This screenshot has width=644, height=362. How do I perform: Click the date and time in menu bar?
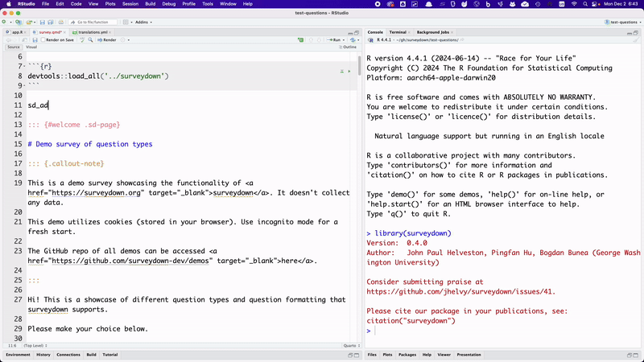(x=621, y=4)
